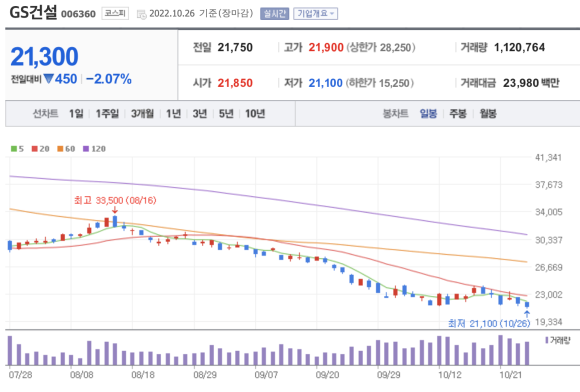Click the calendar icon beside 2022.10.26 date
This screenshot has width=580, height=392.
(x=142, y=14)
